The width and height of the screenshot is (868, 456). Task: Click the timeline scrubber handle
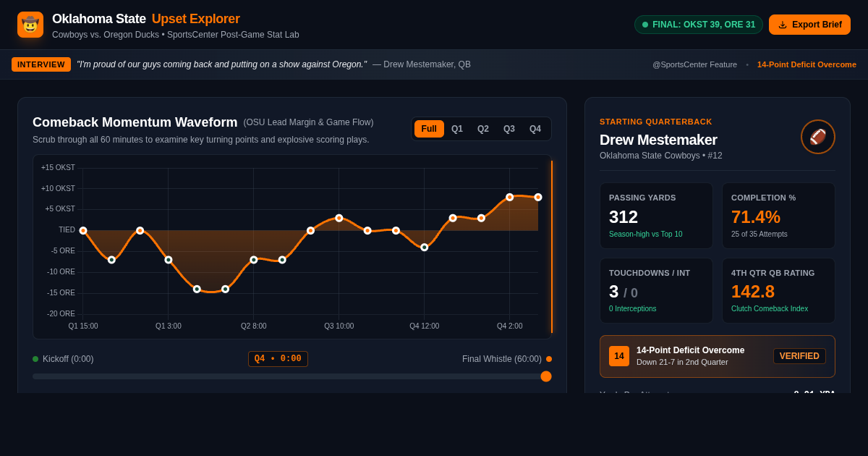[x=546, y=376]
